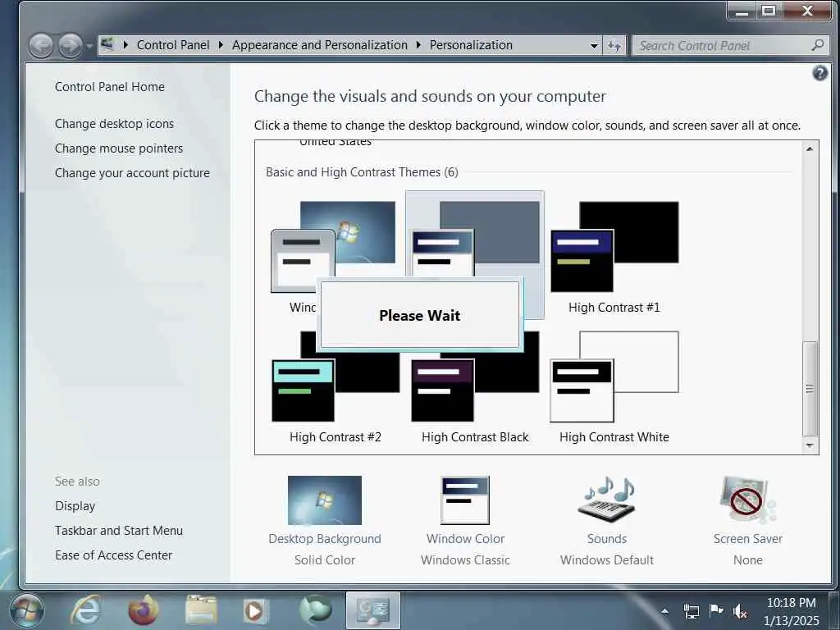The image size is (840, 630).
Task: Open Change desktop icons link
Action: pyautogui.click(x=114, y=124)
